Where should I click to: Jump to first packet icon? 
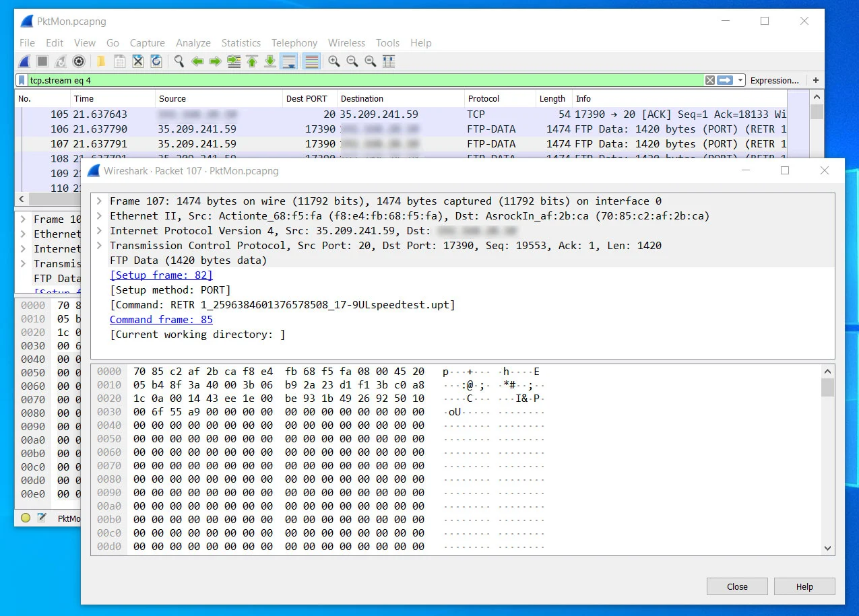pos(252,61)
